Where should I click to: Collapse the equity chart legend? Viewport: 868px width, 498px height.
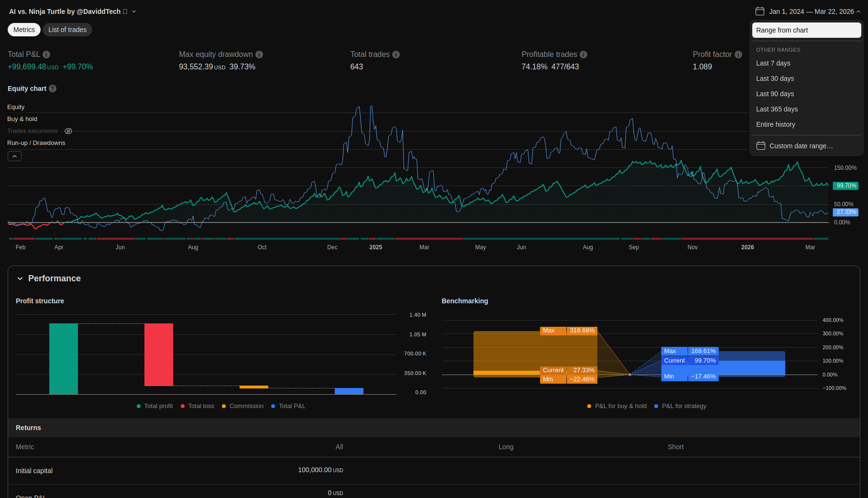(14, 156)
